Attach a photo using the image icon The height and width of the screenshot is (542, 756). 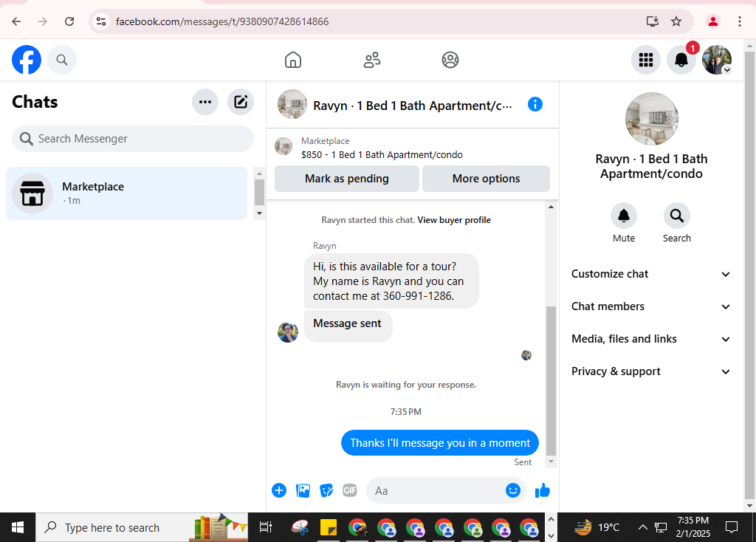303,490
